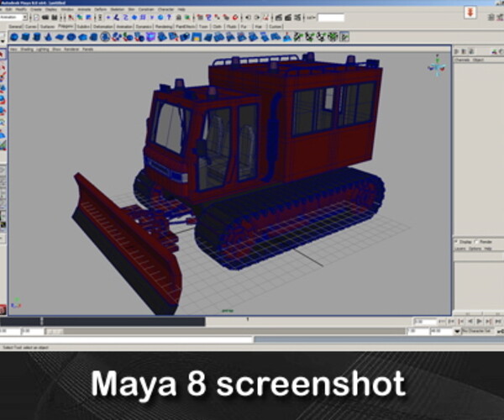
Task: Choose the Select tool arrow in toolbox
Action: pyautogui.click(x=3, y=55)
